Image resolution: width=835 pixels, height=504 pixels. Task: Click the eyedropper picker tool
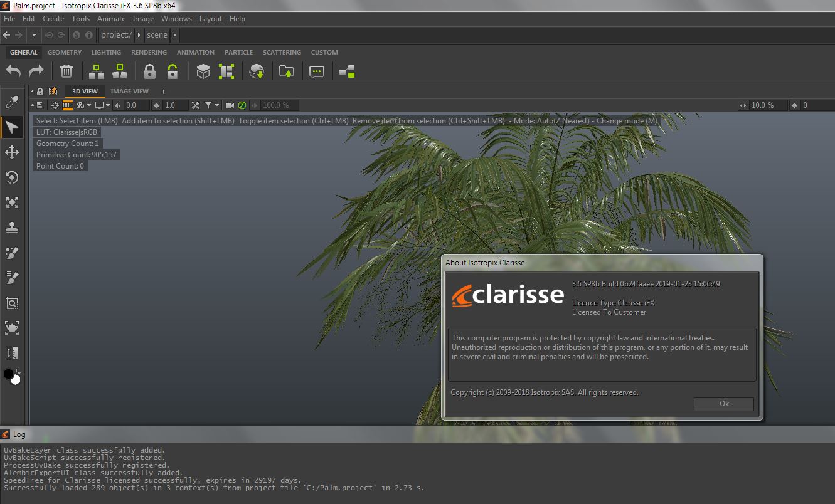(12, 102)
